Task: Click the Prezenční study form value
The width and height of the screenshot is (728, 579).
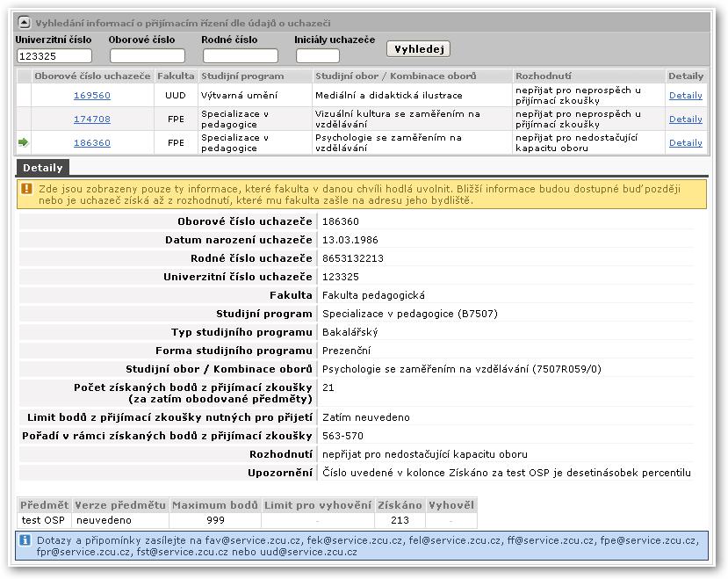Action: click(346, 351)
